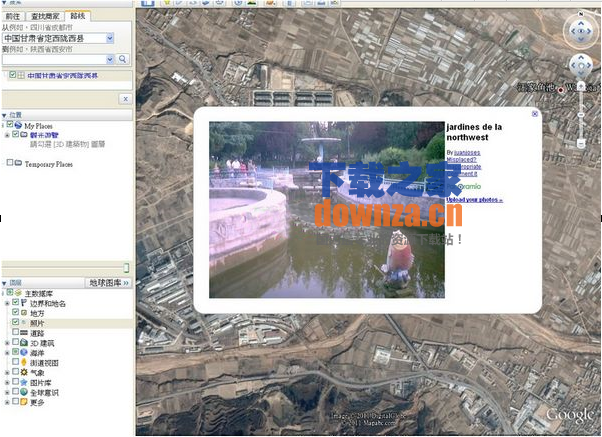The width and height of the screenshot is (602, 437).
Task: Select the 照片 layer row label
Action: [x=37, y=323]
